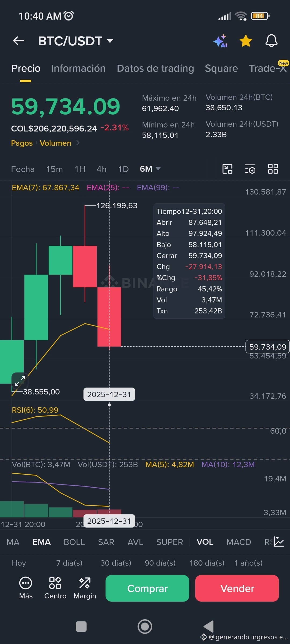Select the 30 día(s) range
290x644 pixels.
point(116,563)
